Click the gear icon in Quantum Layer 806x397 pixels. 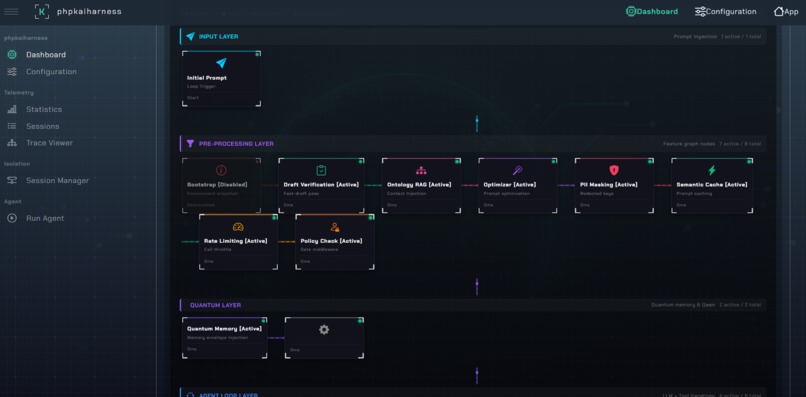pos(324,330)
